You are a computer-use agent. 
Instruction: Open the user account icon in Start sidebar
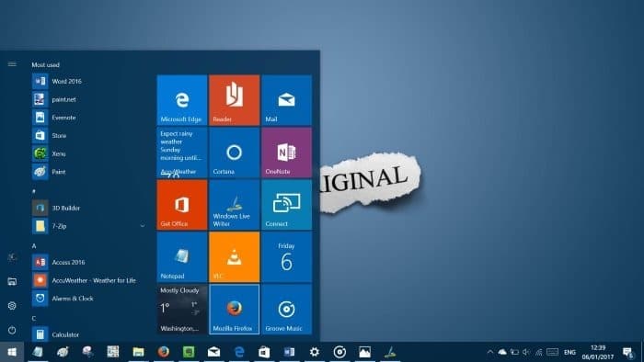click(x=12, y=257)
